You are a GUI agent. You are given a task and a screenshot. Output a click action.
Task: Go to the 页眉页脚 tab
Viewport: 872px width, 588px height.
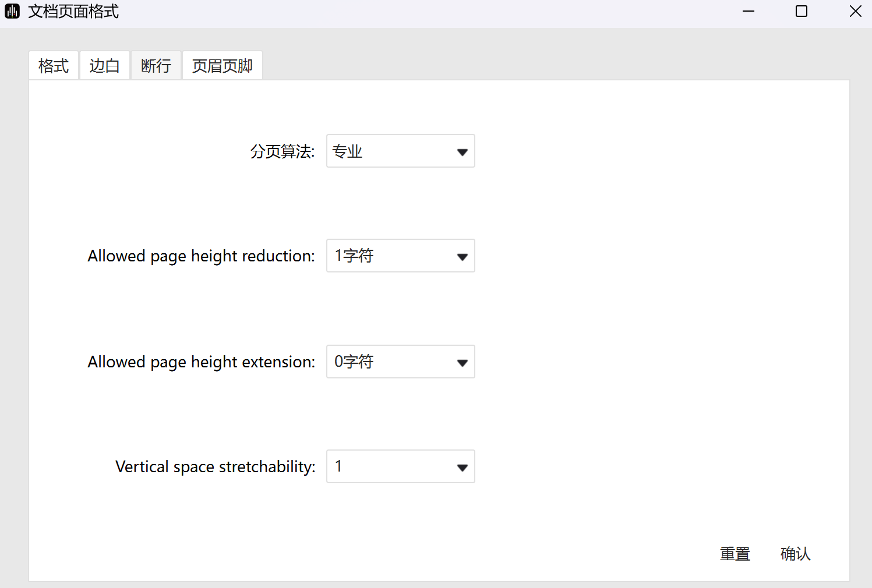(223, 66)
